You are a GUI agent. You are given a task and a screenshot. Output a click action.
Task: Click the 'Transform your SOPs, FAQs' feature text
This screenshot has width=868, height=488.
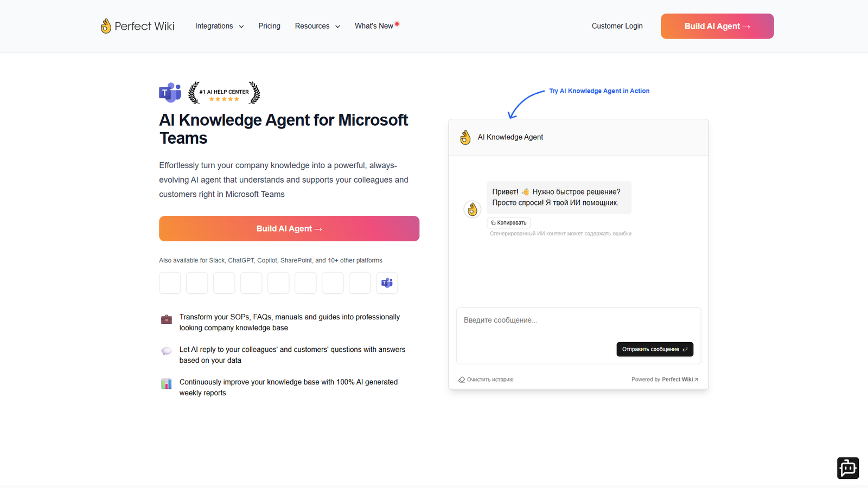[x=290, y=323]
